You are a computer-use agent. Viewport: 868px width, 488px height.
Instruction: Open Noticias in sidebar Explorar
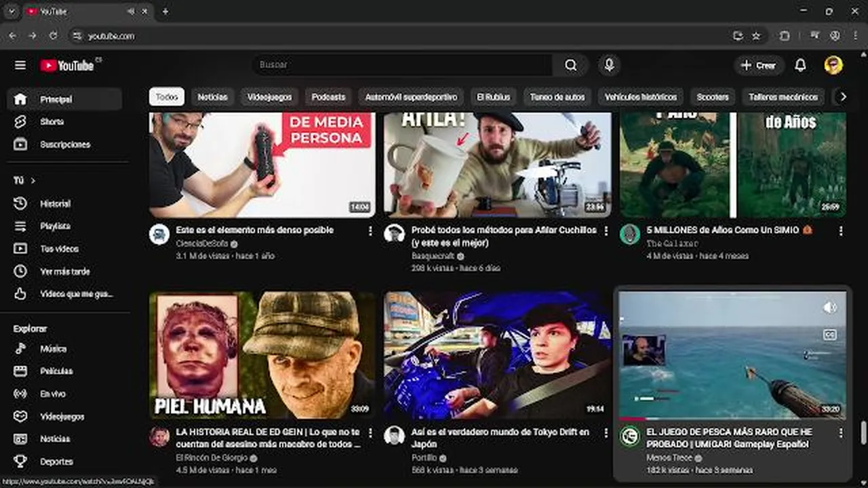(64, 439)
